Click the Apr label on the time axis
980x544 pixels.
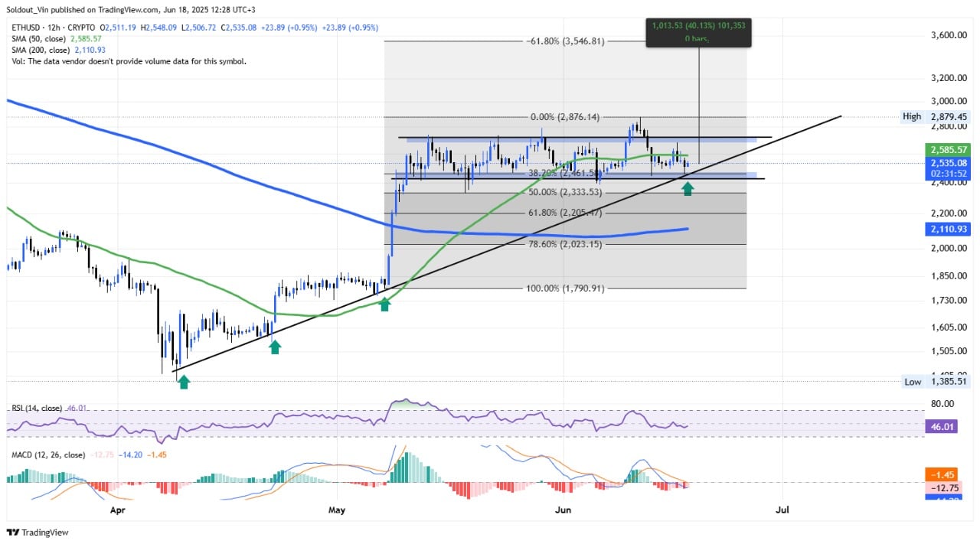(x=117, y=509)
